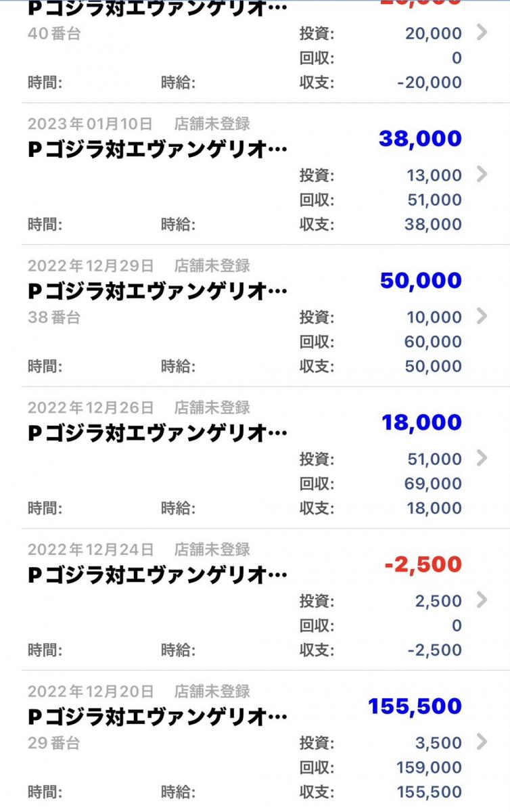This screenshot has width=510, height=812.
Task: Tap the red -2,500 loss total
Action: 421,564
